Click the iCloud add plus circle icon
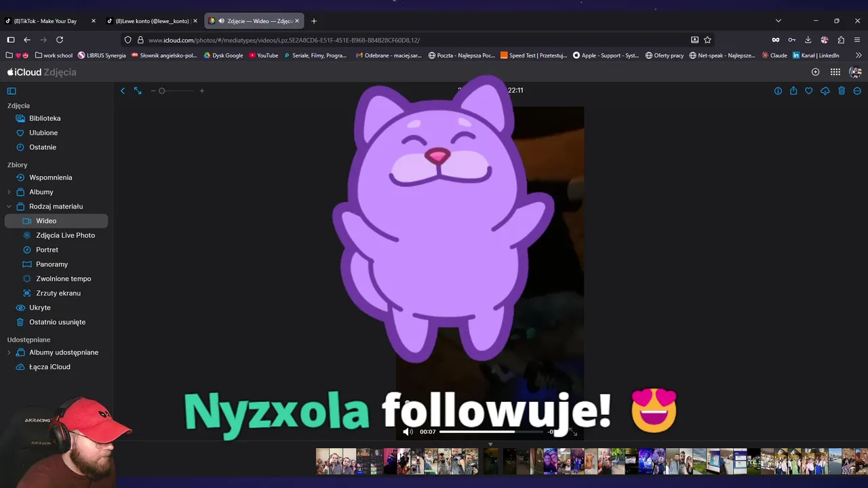 coord(816,72)
